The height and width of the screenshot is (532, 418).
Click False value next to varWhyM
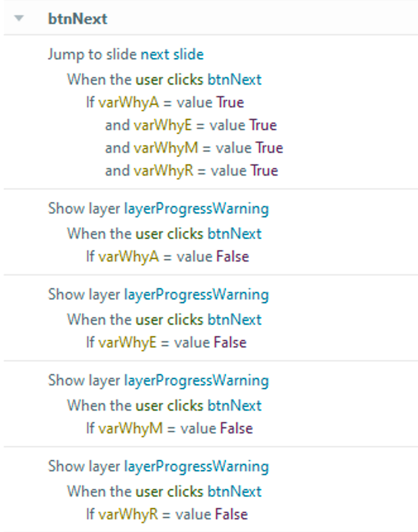(x=236, y=428)
